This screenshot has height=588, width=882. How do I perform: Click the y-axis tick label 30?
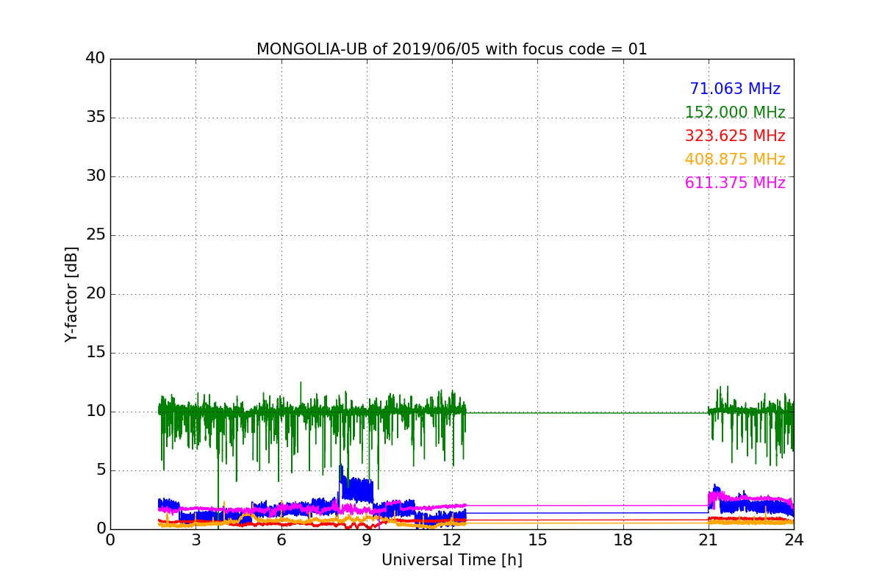tap(96, 176)
